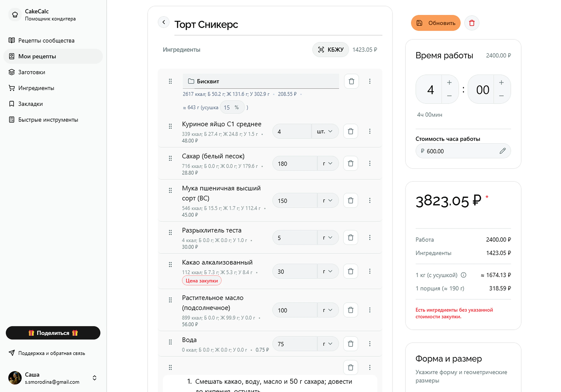
Task: Increase work hours with the plus button
Action: 449,83
